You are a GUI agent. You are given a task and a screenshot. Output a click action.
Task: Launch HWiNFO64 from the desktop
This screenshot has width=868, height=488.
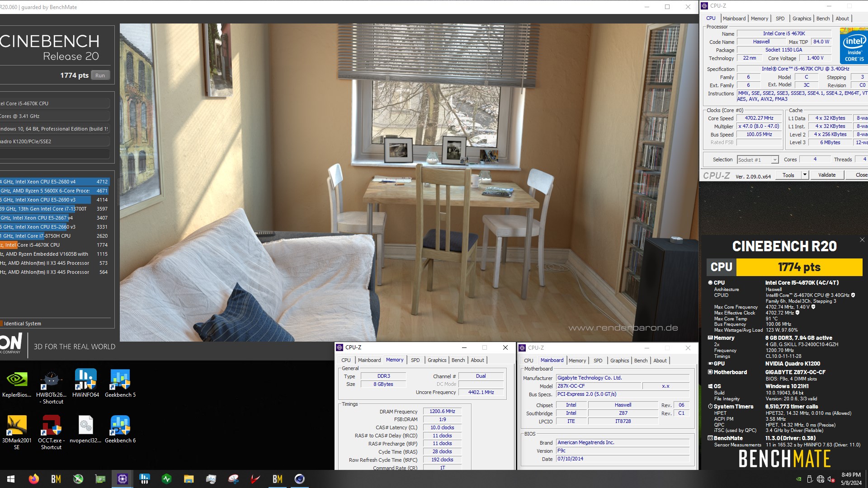(x=85, y=383)
